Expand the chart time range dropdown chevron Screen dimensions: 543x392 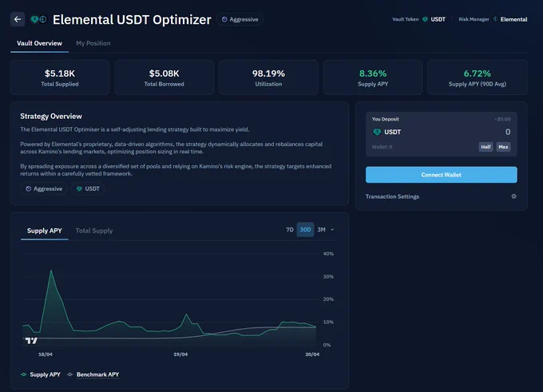pos(332,230)
